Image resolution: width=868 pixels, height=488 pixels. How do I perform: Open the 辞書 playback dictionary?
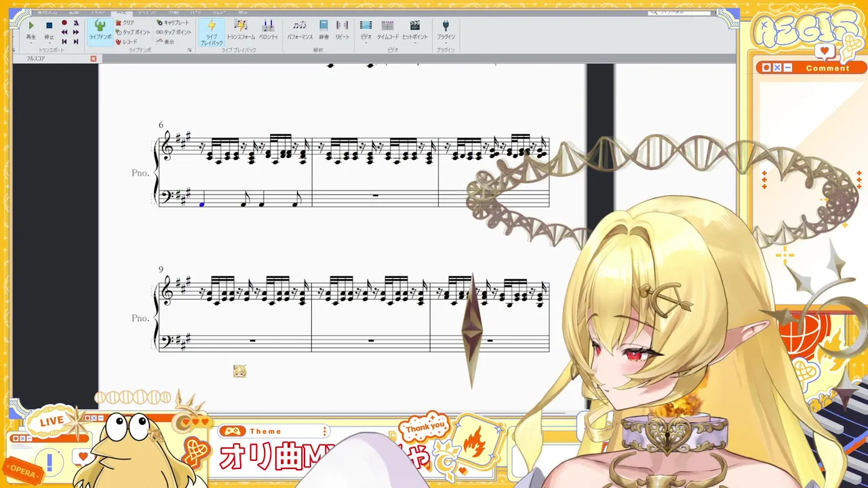pos(323,30)
